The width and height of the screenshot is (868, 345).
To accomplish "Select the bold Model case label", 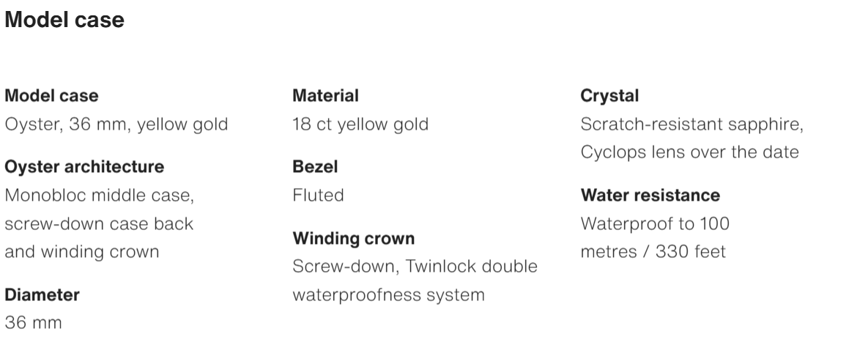I will pos(51,96).
